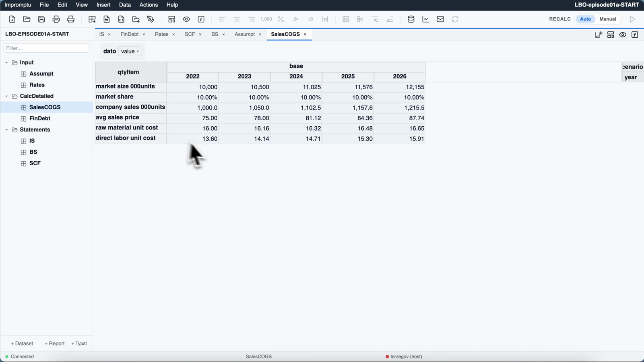
Task: Select Assumpt in the sidebar tree
Action: 41,74
